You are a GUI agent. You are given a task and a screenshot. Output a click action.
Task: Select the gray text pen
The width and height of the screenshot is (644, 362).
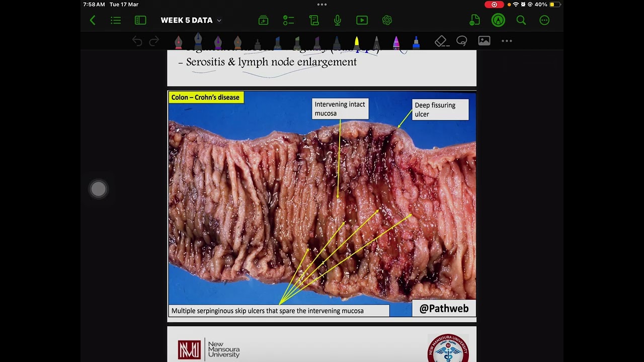(376, 43)
